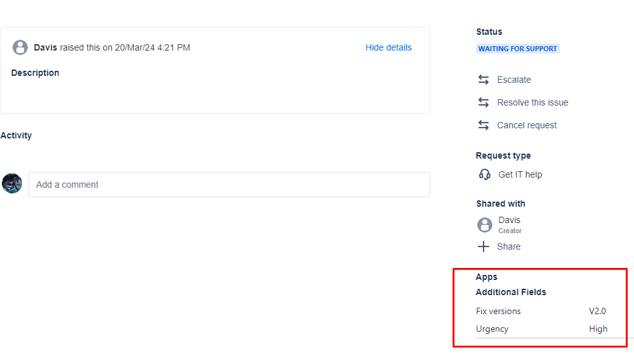
Task: Click the Urgency value High
Action: pos(598,329)
